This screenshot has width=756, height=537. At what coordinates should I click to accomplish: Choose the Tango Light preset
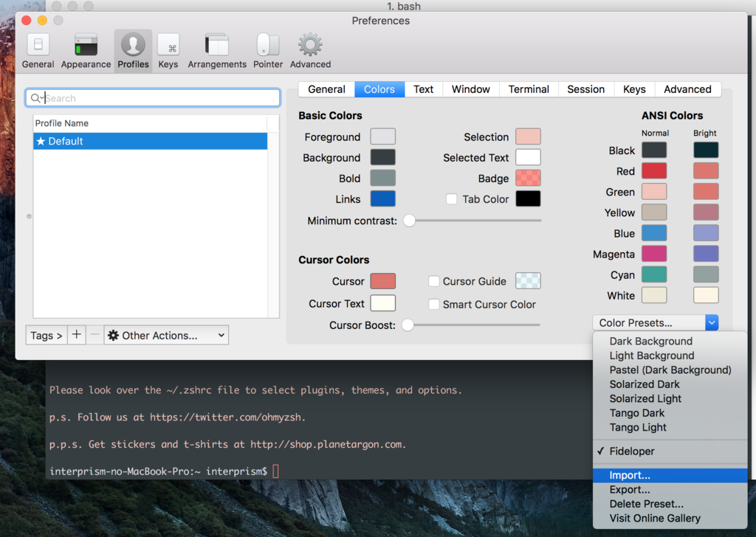point(670,428)
